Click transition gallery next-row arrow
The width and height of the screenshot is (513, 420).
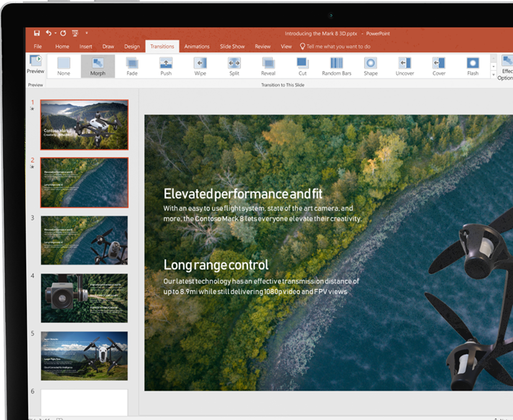click(493, 67)
